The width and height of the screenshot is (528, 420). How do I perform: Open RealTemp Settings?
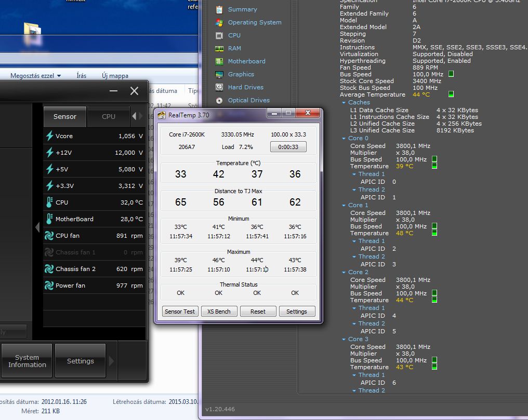pos(297,311)
